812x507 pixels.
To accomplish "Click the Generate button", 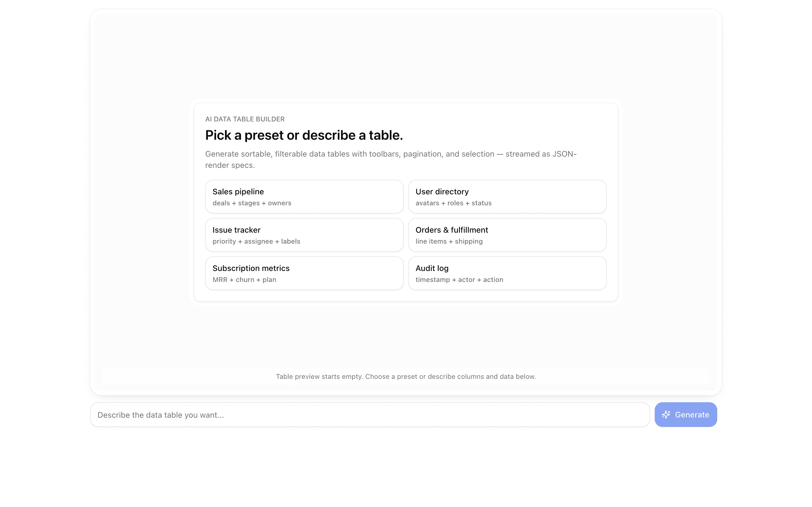I will (685, 414).
